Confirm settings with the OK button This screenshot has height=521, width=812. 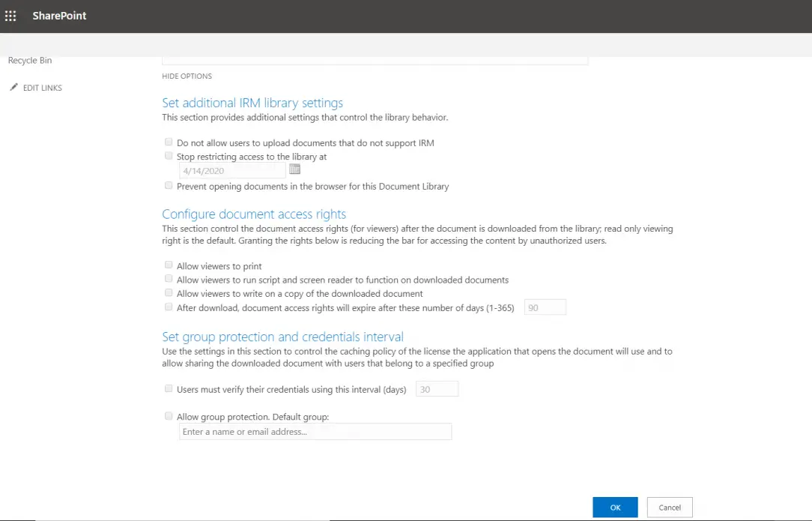614,507
